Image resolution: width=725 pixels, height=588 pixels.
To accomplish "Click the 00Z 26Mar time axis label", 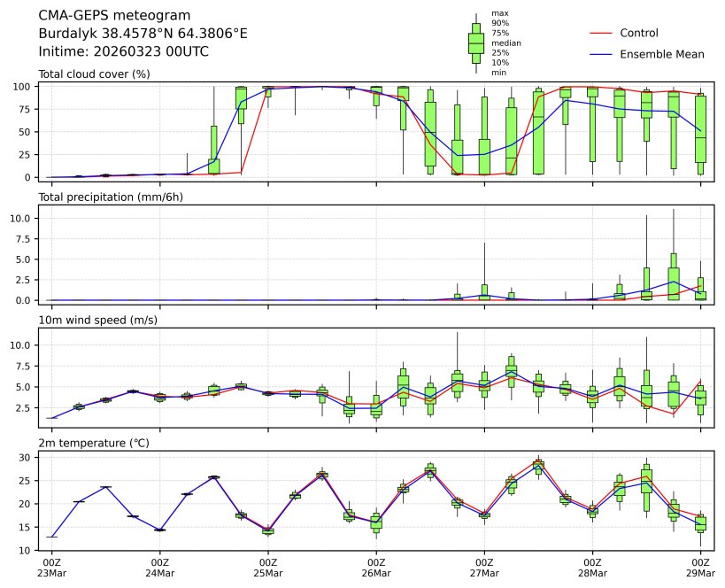I will tap(376, 567).
